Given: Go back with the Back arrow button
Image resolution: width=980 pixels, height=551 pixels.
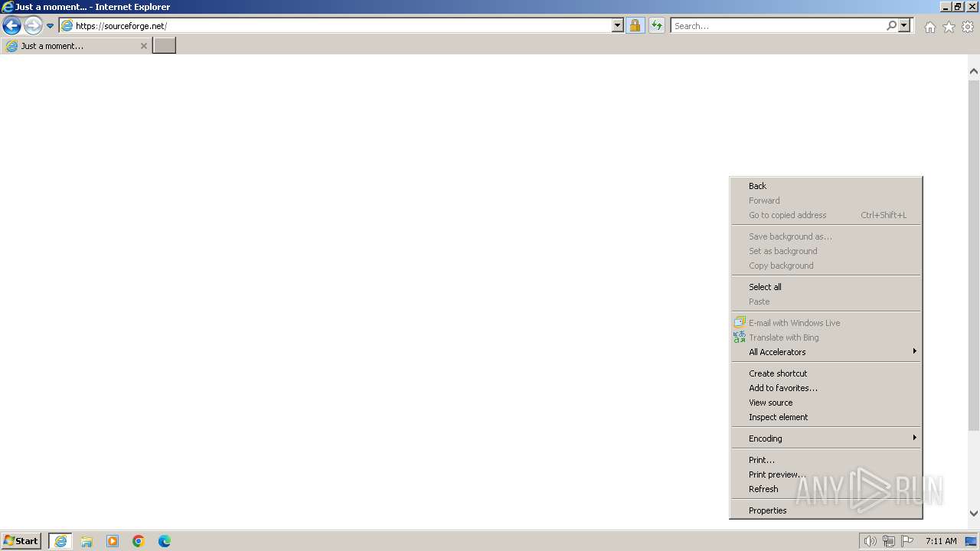Looking at the screenshot, I should 11,25.
